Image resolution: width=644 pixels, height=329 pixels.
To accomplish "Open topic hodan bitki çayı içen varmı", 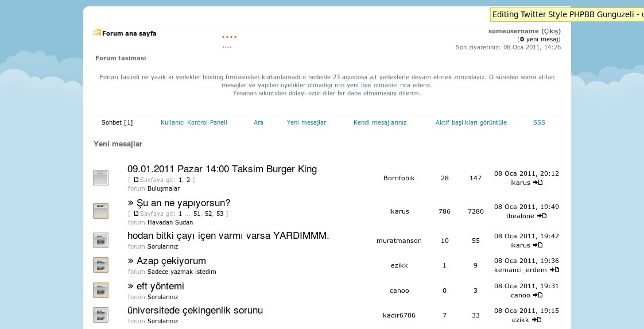I will click(228, 236).
